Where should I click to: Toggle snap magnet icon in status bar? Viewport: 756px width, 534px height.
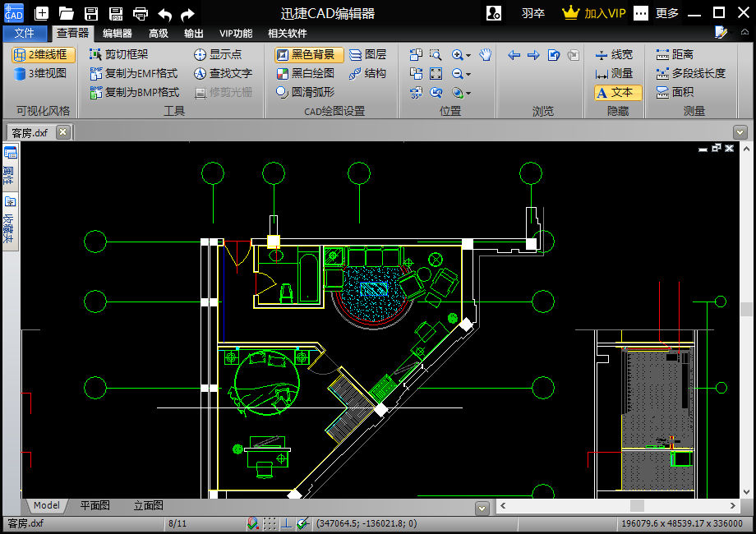[x=253, y=523]
